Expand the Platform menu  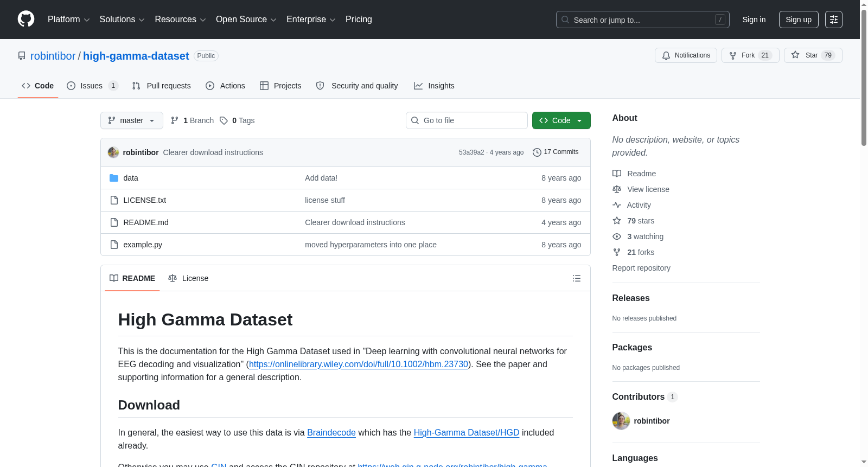(x=68, y=20)
